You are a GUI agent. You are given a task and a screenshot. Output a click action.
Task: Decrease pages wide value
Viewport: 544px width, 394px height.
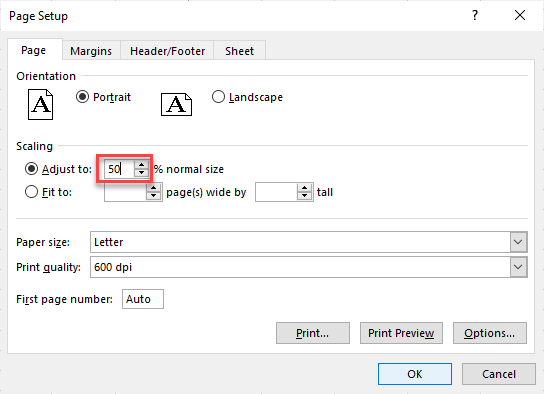click(153, 196)
